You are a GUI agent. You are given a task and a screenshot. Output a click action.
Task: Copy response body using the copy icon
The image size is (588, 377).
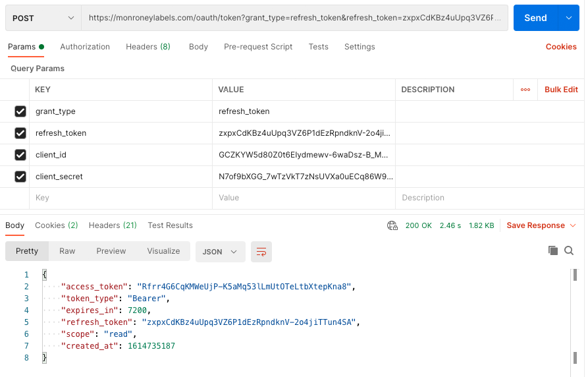553,250
